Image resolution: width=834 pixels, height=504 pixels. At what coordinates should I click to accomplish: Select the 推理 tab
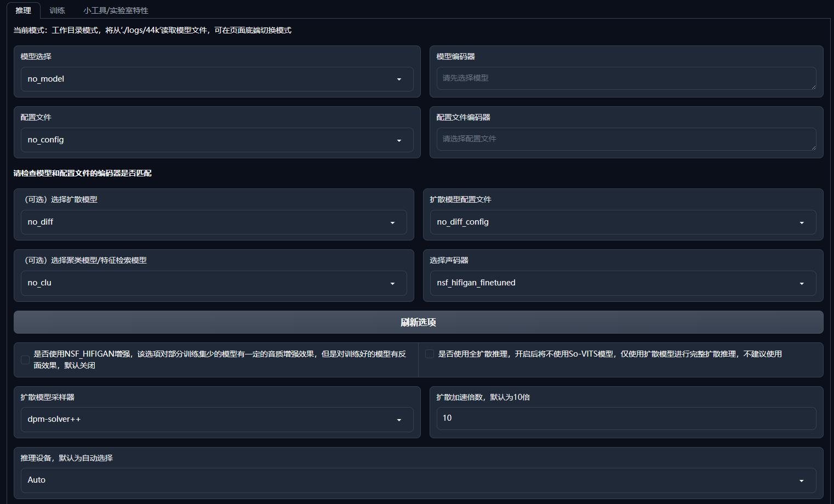tap(23, 10)
